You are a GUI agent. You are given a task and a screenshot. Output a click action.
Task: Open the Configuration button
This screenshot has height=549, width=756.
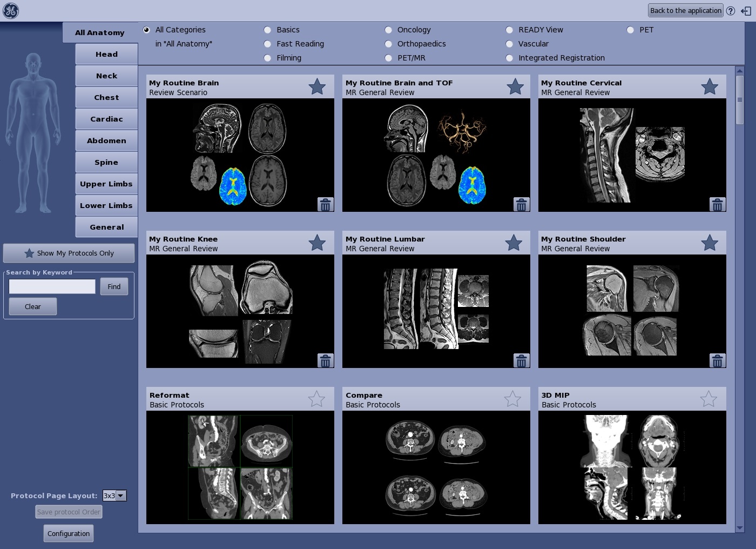click(x=69, y=533)
